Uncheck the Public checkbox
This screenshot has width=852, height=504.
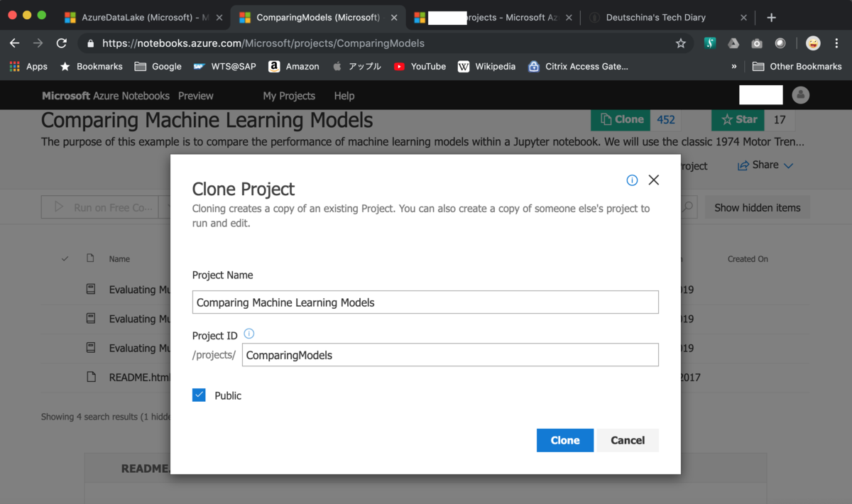point(199,395)
